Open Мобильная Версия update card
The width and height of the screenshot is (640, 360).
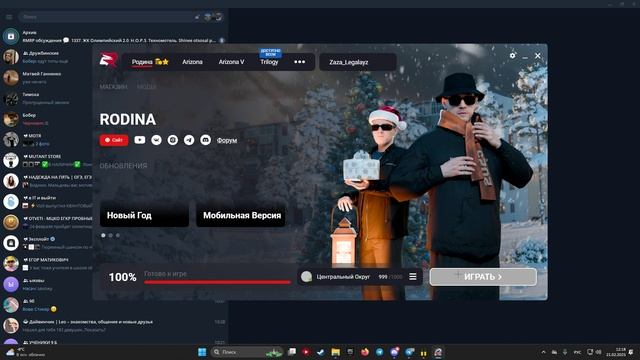(241, 215)
